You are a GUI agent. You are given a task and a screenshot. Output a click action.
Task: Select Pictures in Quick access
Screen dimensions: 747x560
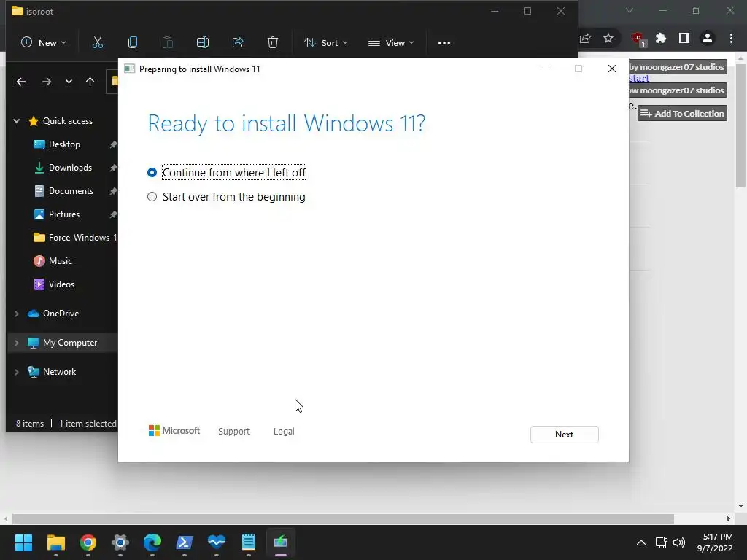coord(64,214)
